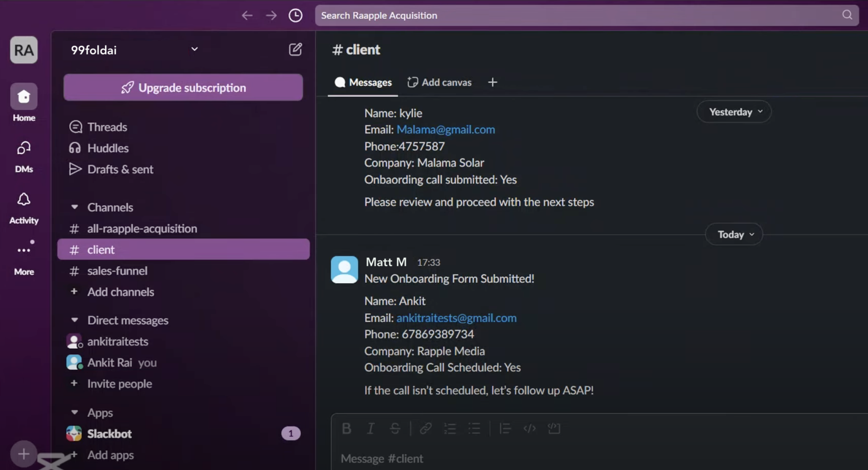This screenshot has height=470, width=868.
Task: Collapse the Direct messages section
Action: coord(74,320)
